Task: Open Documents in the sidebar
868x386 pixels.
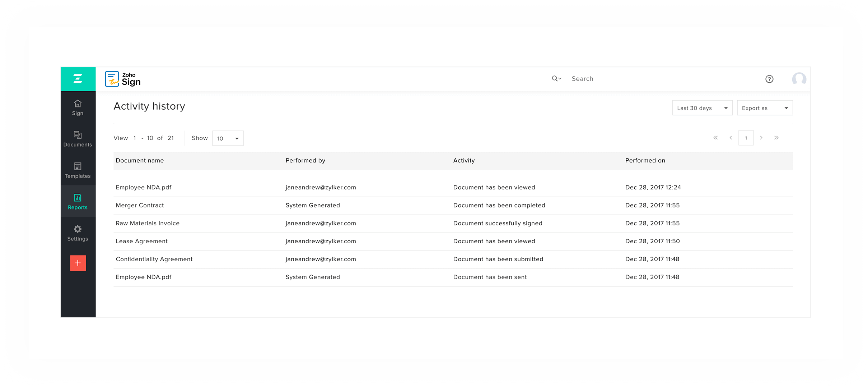Action: point(78,139)
